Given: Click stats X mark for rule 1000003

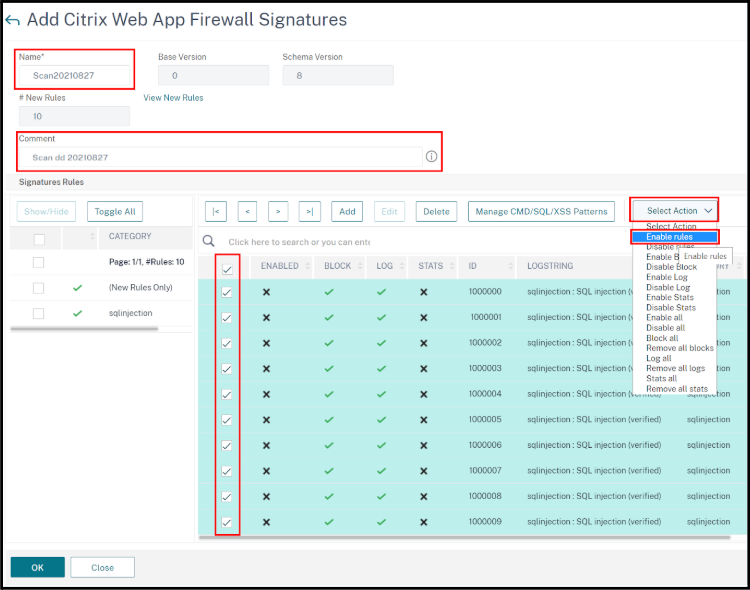Looking at the screenshot, I should click(x=424, y=368).
